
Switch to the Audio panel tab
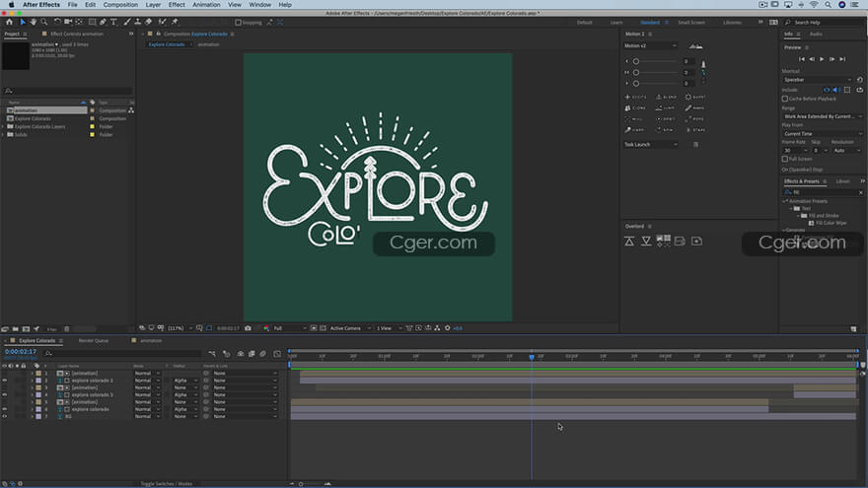[816, 35]
